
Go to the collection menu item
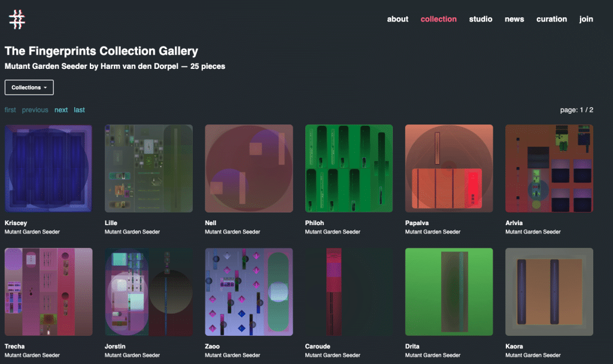pyautogui.click(x=439, y=19)
